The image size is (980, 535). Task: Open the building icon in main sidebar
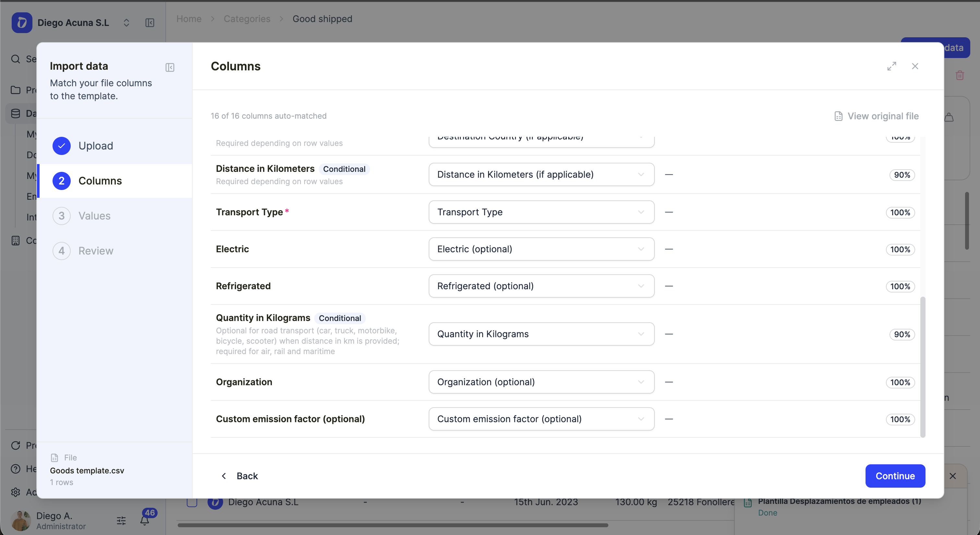(16, 241)
